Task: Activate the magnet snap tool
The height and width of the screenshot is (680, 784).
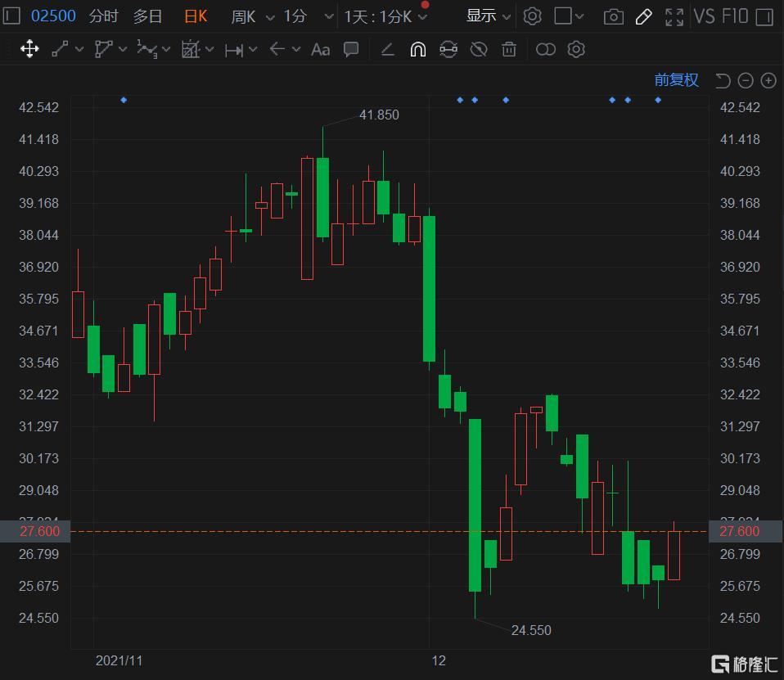Action: click(417, 50)
